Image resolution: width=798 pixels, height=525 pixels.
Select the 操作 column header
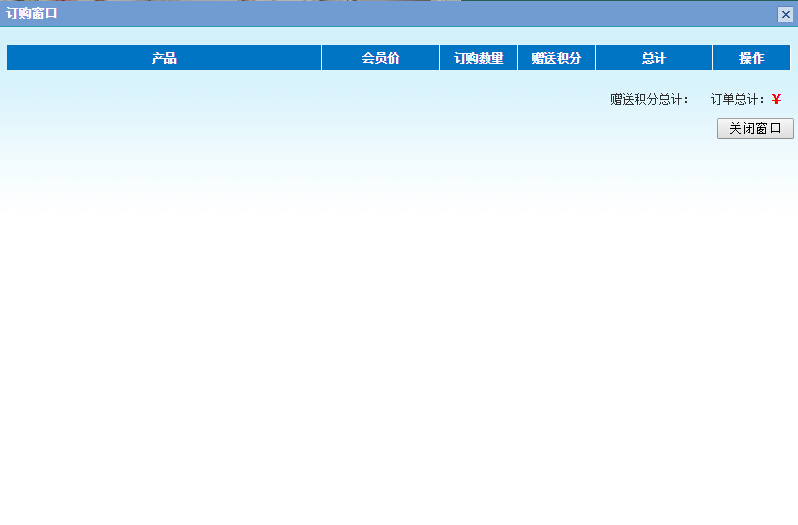coord(752,58)
